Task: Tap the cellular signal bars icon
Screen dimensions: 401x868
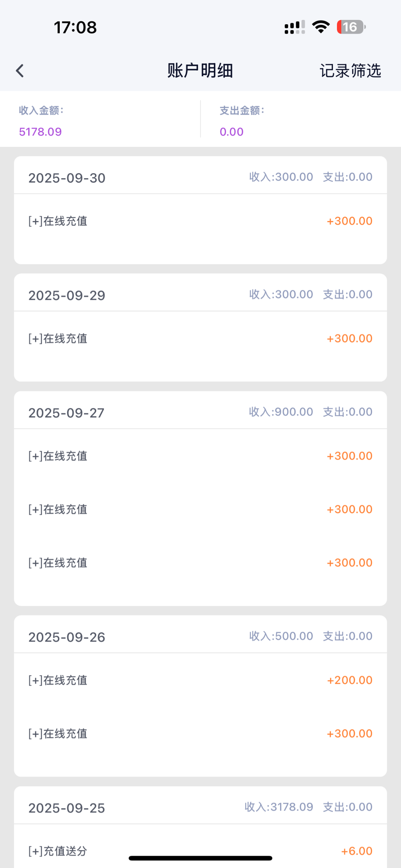Action: [x=295, y=27]
